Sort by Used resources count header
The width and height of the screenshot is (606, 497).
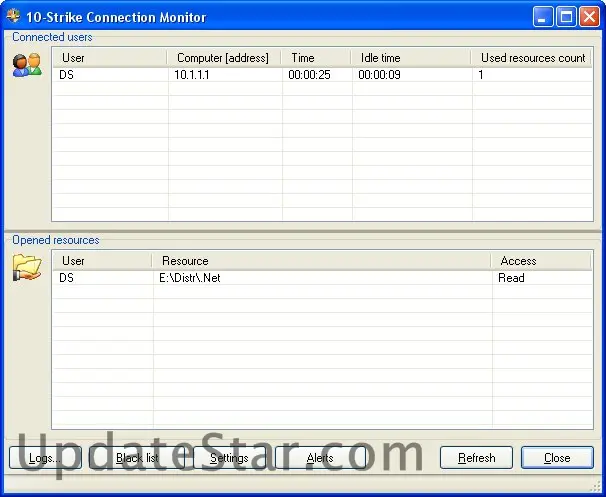[x=531, y=58]
